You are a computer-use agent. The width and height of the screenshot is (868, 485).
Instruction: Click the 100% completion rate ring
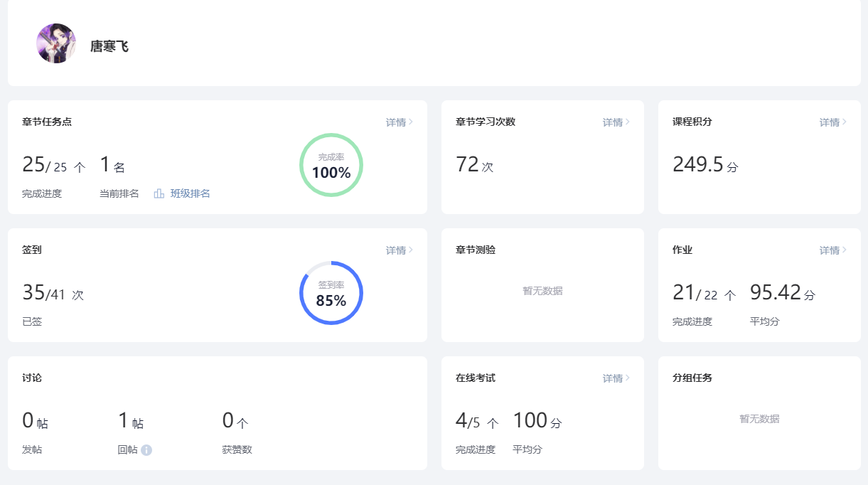click(x=331, y=165)
